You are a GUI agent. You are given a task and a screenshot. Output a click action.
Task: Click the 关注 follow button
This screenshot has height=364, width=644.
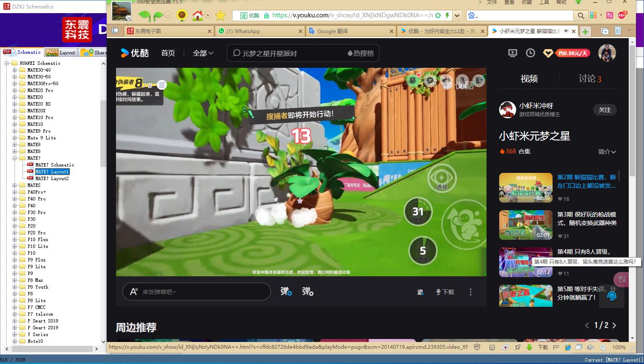coord(605,110)
